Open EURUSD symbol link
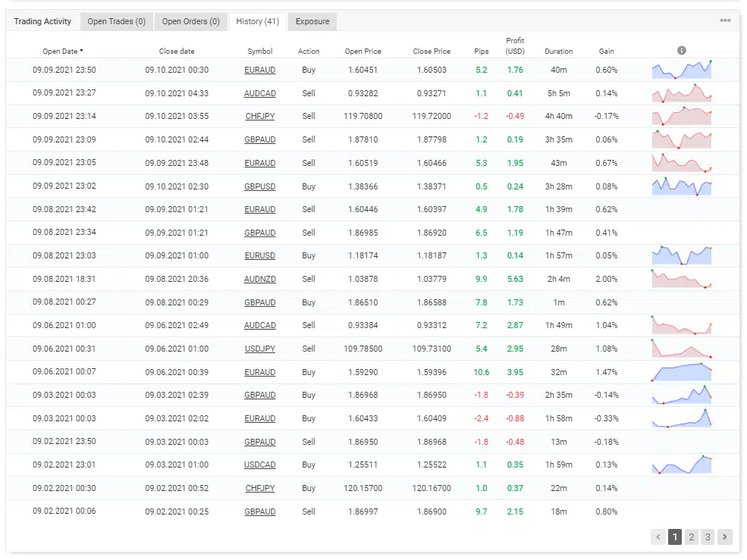747x560 pixels. (260, 255)
